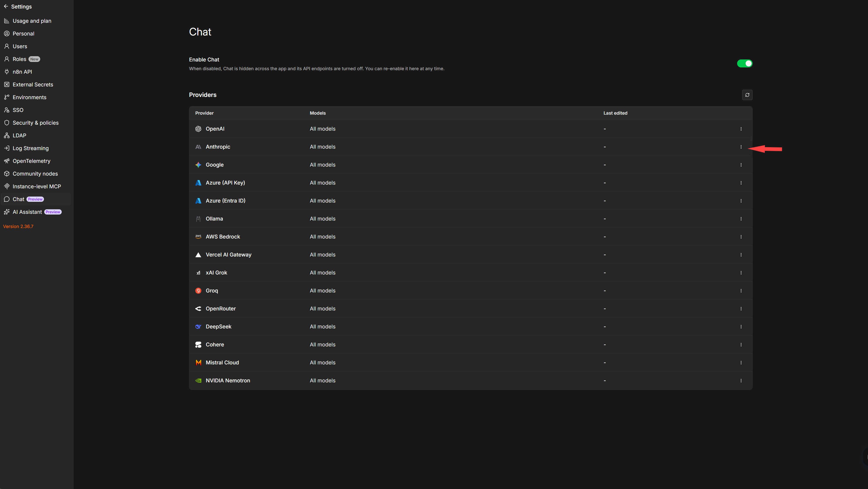Viewport: 868px width, 489px height.
Task: Open the Ollama row actions menu
Action: pos(741,219)
